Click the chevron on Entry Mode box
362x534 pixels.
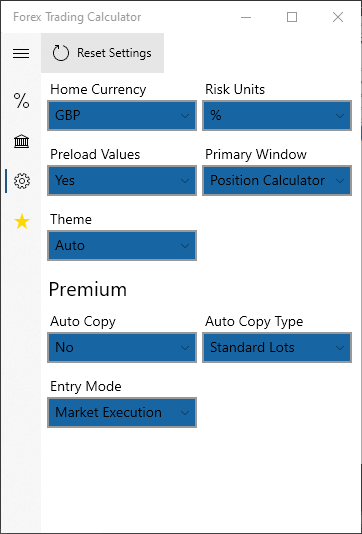(x=185, y=413)
